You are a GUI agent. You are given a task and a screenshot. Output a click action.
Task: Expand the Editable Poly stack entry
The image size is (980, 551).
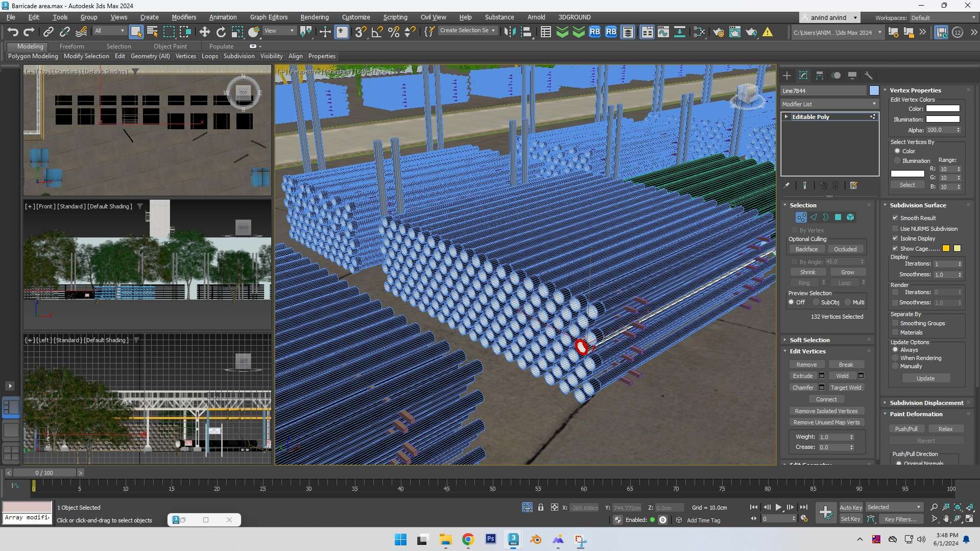(x=786, y=116)
